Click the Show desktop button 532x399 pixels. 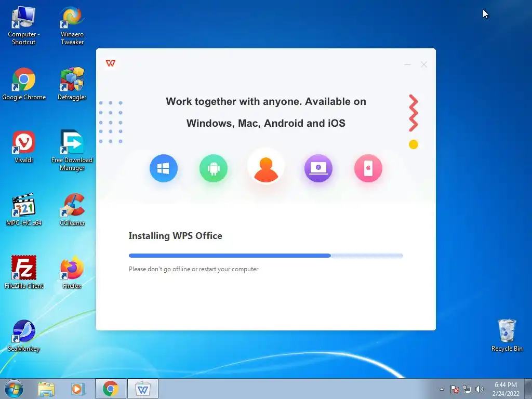(529, 389)
